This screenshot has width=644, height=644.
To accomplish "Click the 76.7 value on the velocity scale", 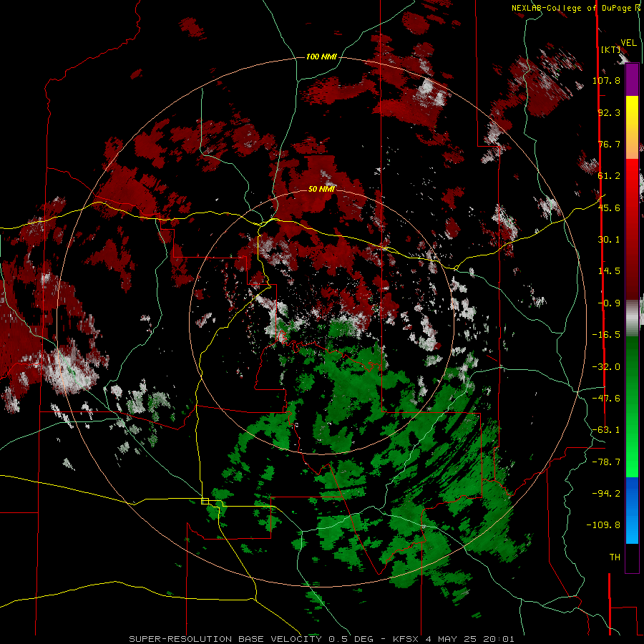I will point(609,144).
